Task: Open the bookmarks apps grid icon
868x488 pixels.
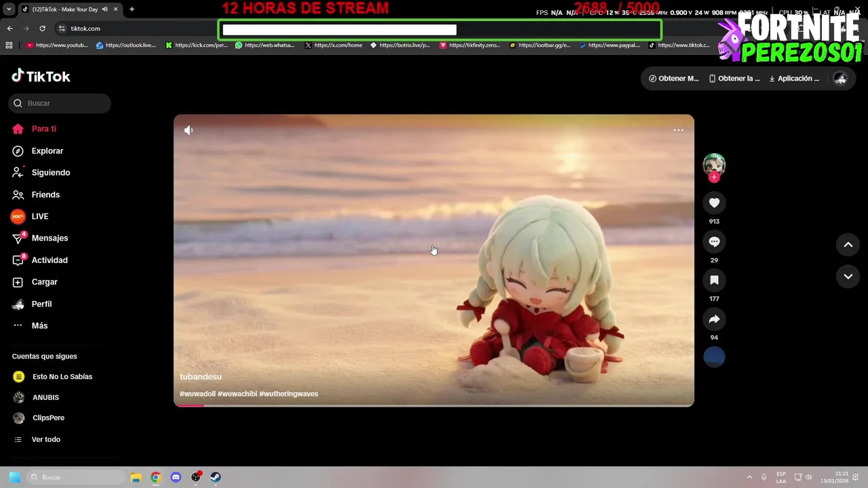Action: tap(9, 45)
